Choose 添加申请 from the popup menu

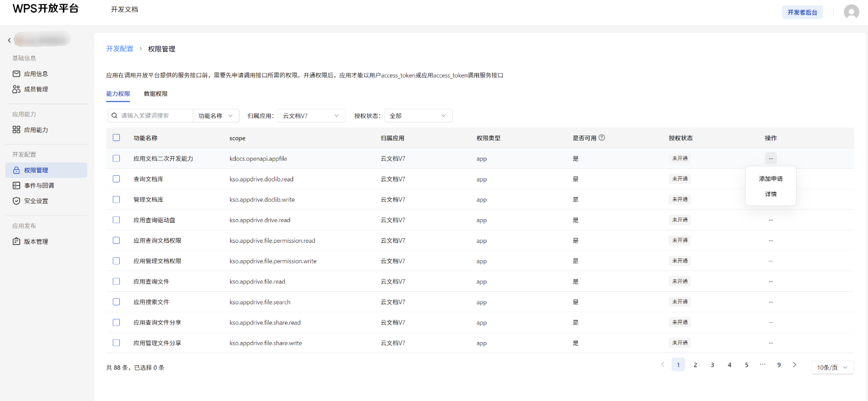tap(770, 179)
